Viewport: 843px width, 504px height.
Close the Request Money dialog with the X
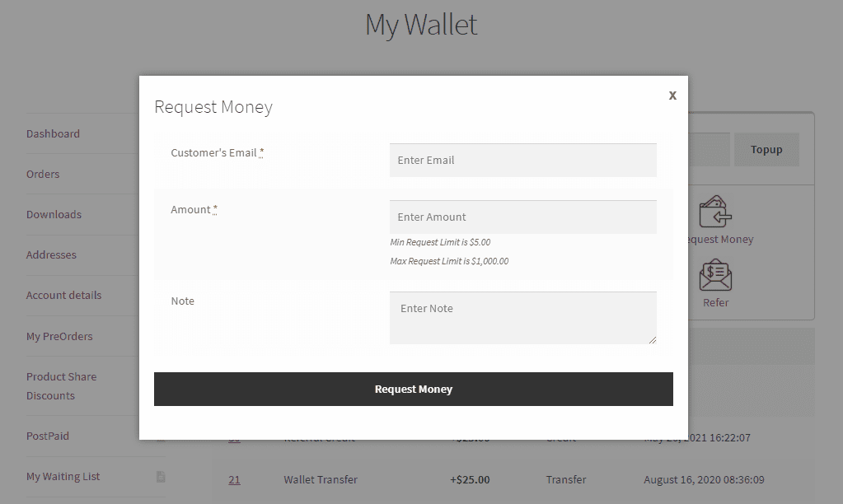click(672, 96)
